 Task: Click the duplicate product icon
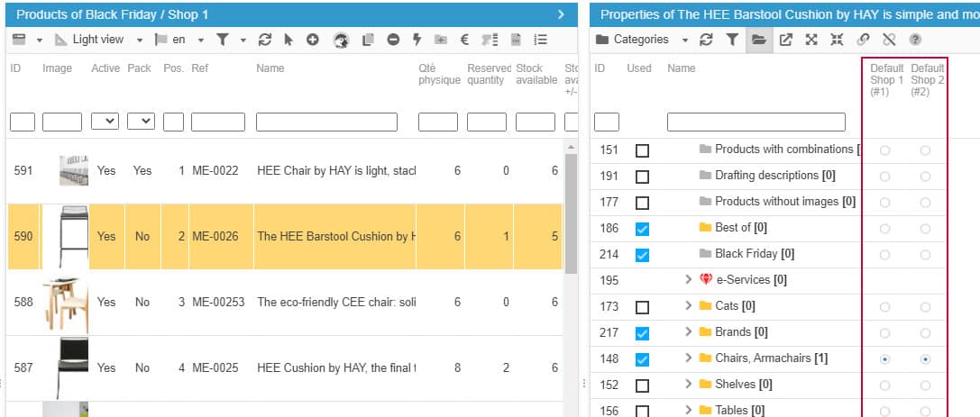[x=367, y=40]
